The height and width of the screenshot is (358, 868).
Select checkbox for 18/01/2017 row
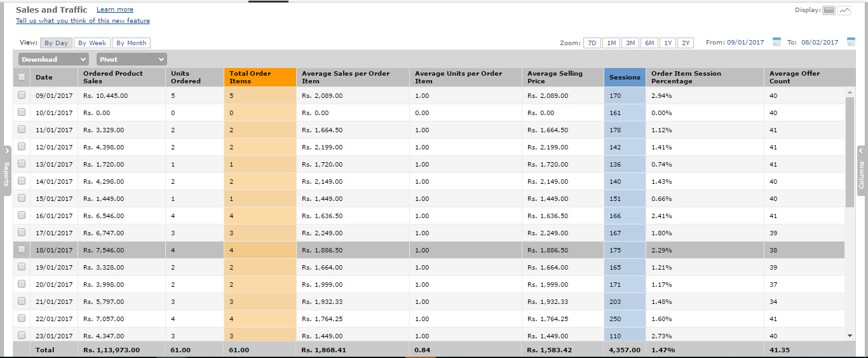[x=22, y=250]
